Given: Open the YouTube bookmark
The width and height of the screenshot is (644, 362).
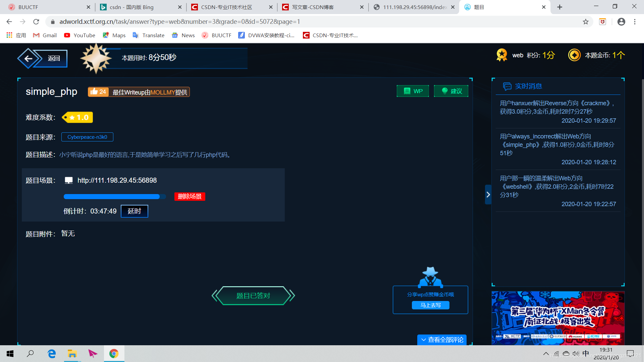Looking at the screenshot, I should pyautogui.click(x=79, y=35).
